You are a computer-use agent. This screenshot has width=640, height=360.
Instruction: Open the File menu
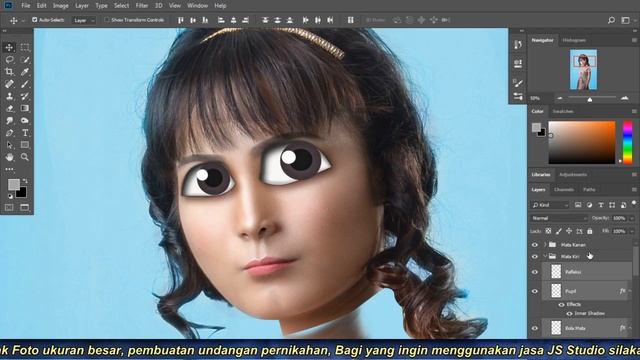[x=26, y=6]
